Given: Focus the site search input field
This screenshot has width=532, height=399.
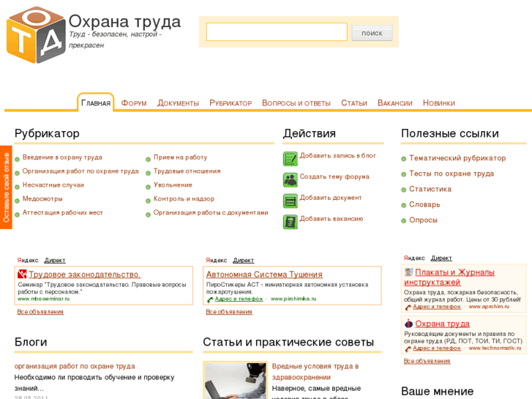Looking at the screenshot, I should 277,32.
